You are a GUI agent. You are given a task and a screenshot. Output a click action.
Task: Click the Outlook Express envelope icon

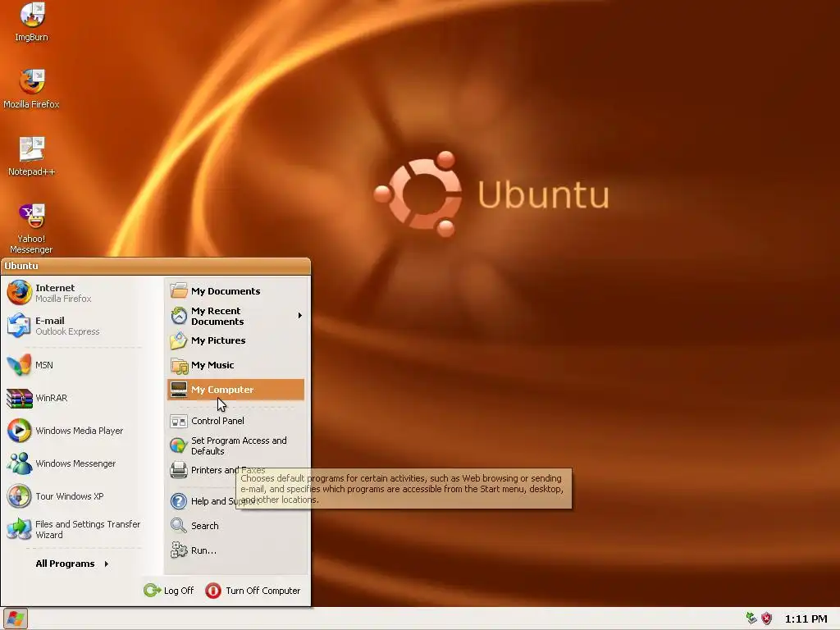tap(20, 326)
